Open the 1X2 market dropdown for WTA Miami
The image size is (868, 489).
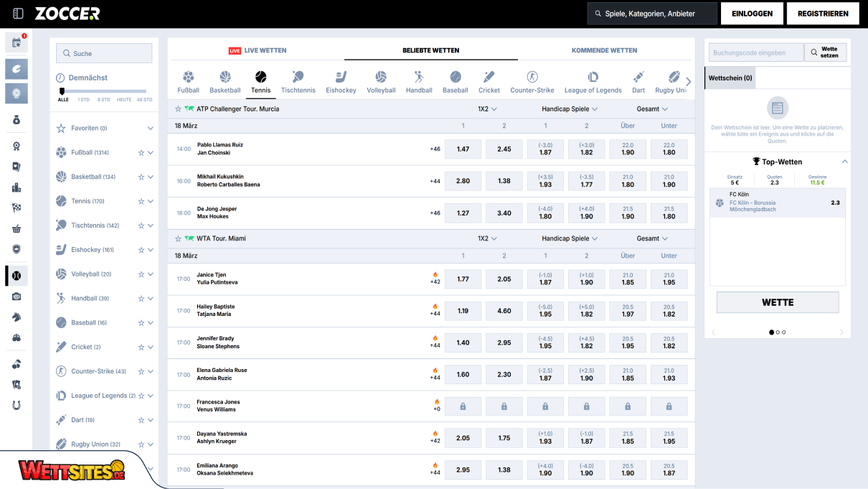point(487,238)
